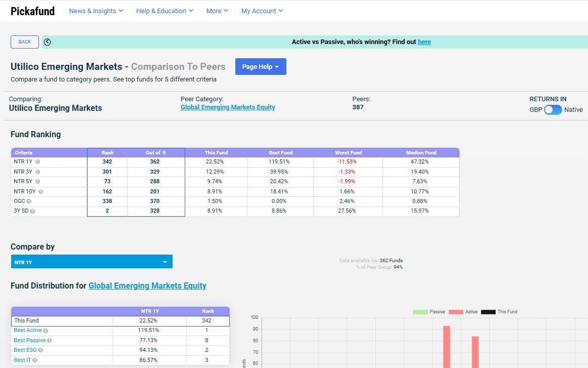588x368 pixels.
Task: Click the Best ESG link
Action: coord(25,350)
